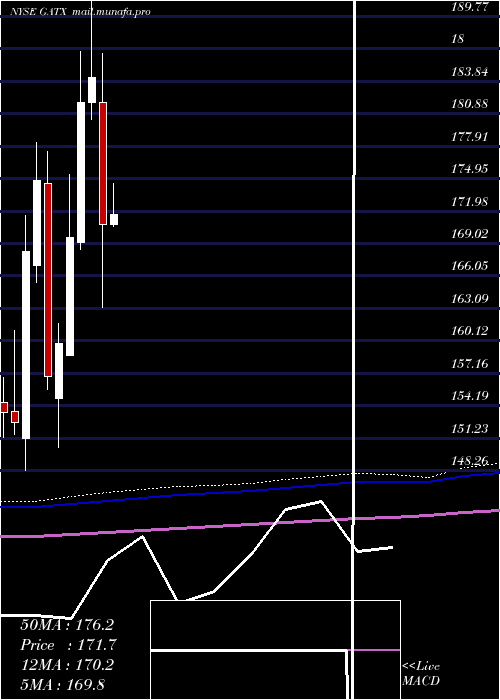This screenshot has height=700, width=500.
Task: Click the 166.05 price axis label
Action: point(470,267)
